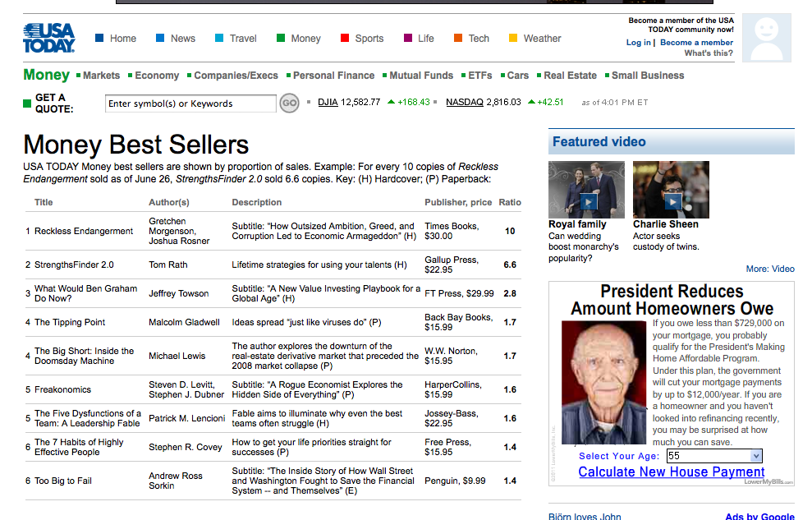The width and height of the screenshot is (812, 520).
Task: Click the DJIA index link
Action: (x=328, y=102)
